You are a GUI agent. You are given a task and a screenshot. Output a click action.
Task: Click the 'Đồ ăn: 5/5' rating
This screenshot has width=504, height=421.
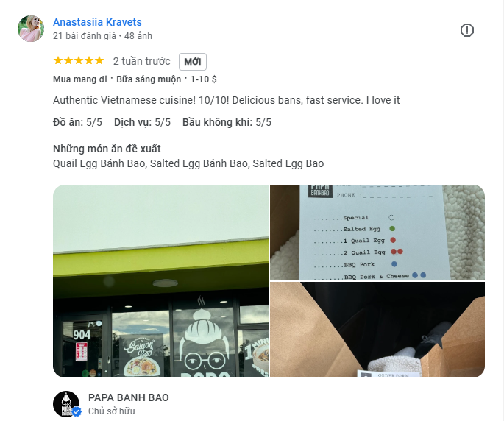click(x=77, y=122)
